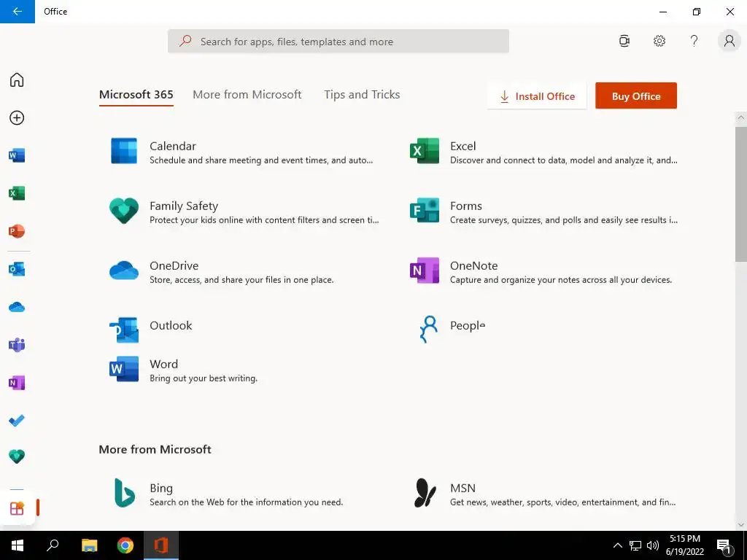Screen dimensions: 747x560
Task: Show hidden system tray icons
Action: (x=617, y=545)
